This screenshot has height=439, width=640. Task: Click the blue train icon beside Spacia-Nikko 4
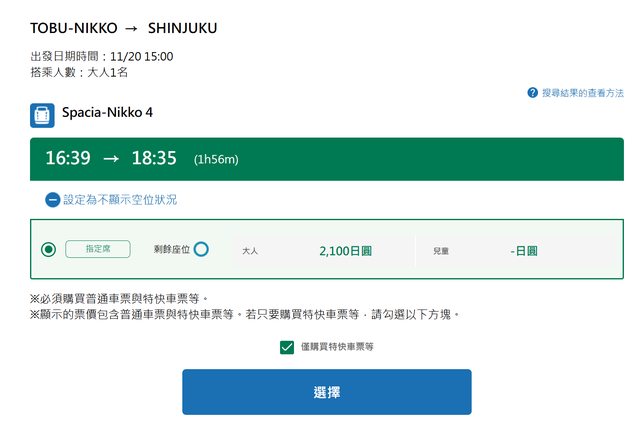pyautogui.click(x=42, y=115)
